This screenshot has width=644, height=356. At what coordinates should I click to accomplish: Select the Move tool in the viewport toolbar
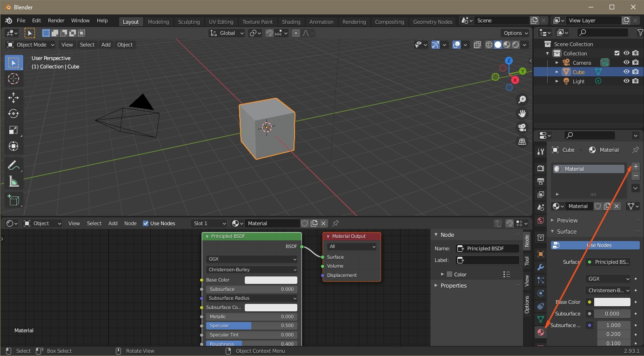[x=13, y=97]
